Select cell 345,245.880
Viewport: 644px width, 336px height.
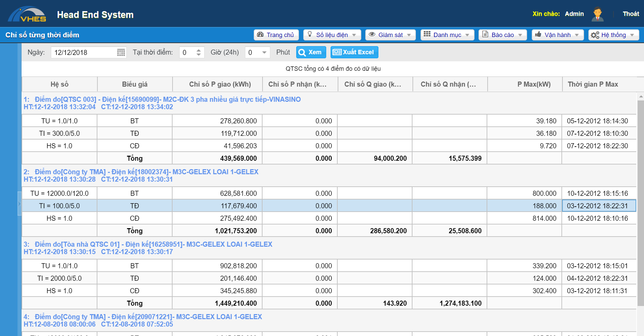tap(217, 291)
